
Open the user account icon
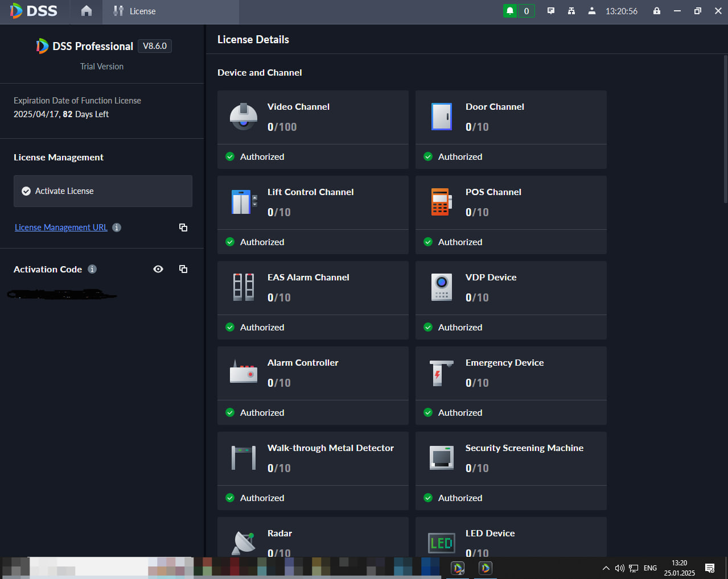coord(592,11)
